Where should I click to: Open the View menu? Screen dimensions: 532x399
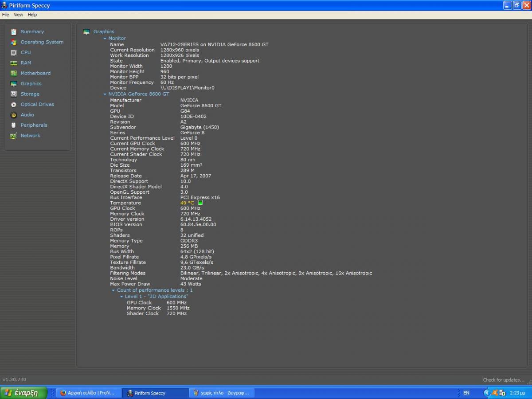coord(18,15)
